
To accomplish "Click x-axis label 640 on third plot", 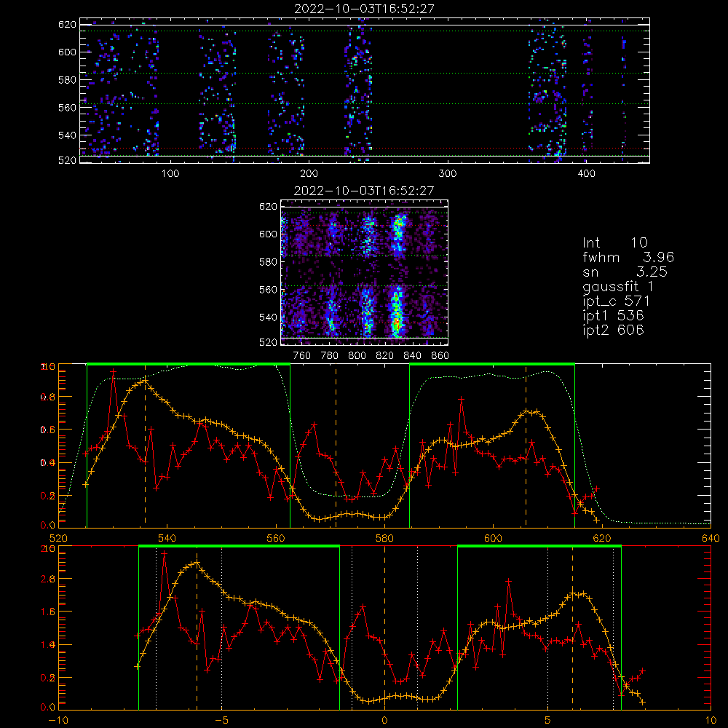I will click(711, 539).
